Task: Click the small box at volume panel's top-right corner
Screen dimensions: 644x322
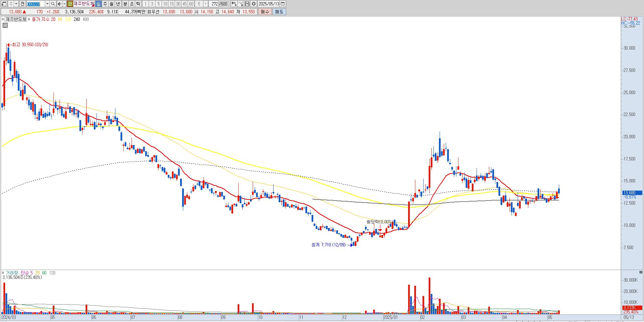Action: (641, 272)
